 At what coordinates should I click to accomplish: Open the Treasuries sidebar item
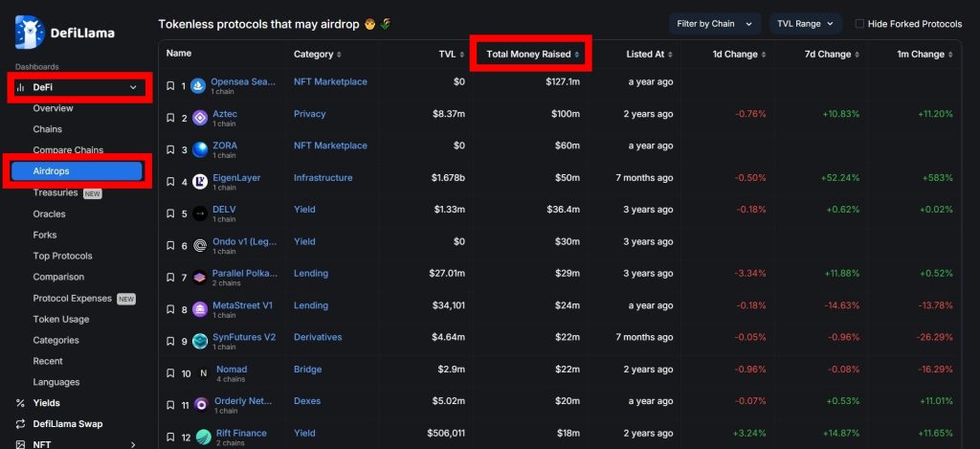click(x=56, y=192)
